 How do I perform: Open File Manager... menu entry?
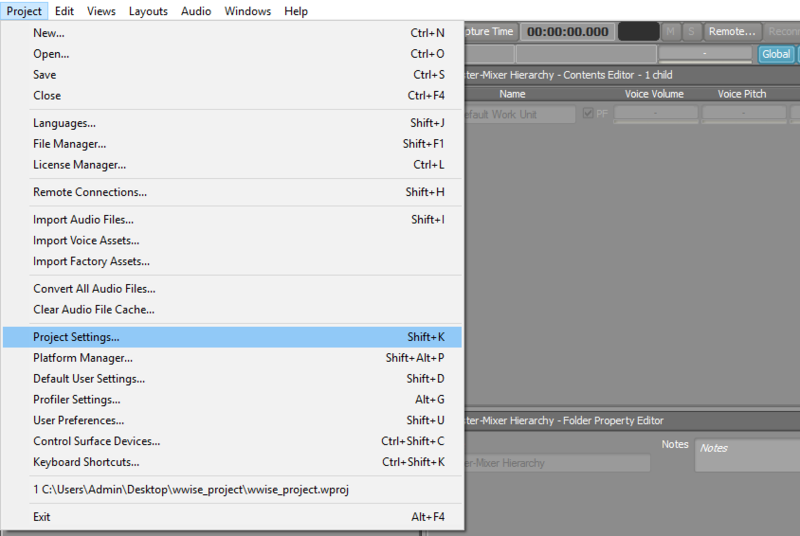tap(232, 144)
